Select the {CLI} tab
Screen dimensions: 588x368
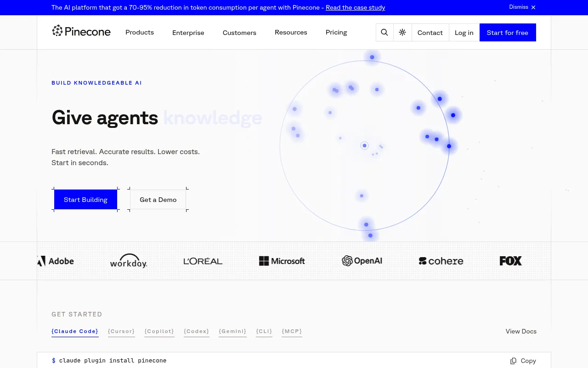click(x=264, y=331)
